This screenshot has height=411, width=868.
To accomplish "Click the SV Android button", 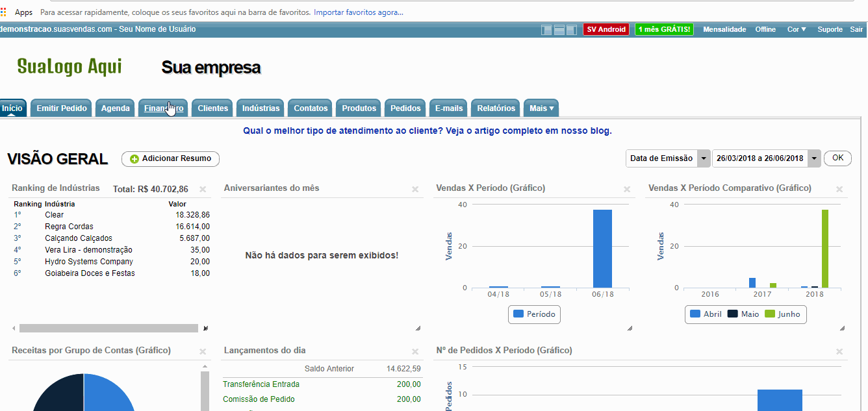I will click(606, 29).
